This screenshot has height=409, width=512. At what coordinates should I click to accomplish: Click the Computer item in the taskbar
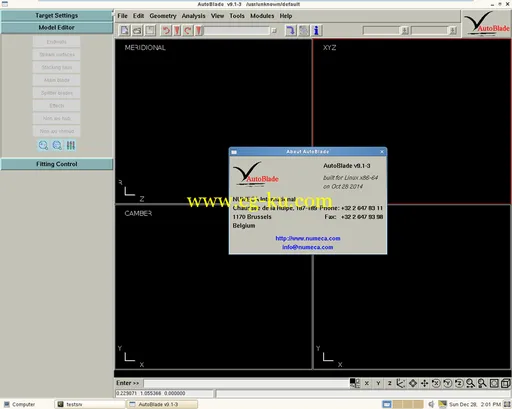tap(20, 404)
